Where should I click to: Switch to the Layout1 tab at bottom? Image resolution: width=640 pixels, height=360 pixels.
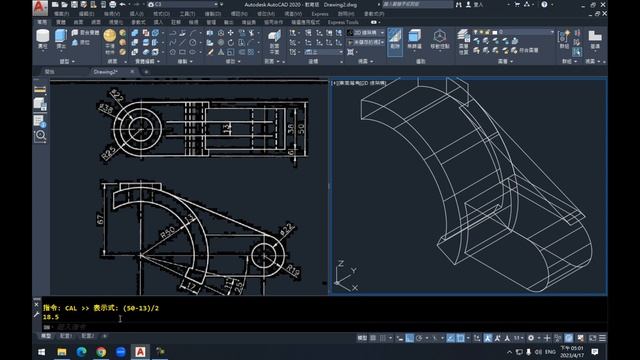tap(66, 336)
